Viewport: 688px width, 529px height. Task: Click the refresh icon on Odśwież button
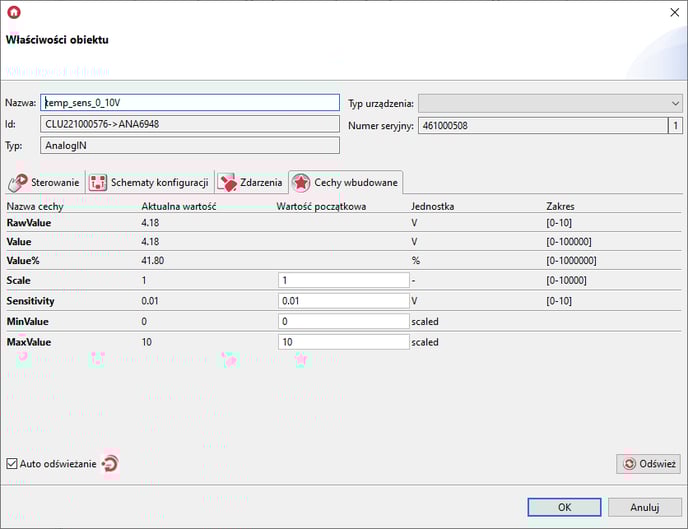click(629, 464)
